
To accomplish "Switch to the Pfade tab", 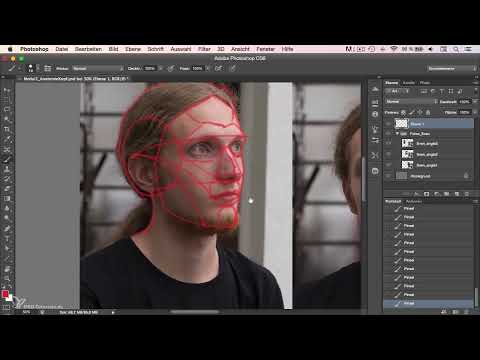I will (425, 83).
